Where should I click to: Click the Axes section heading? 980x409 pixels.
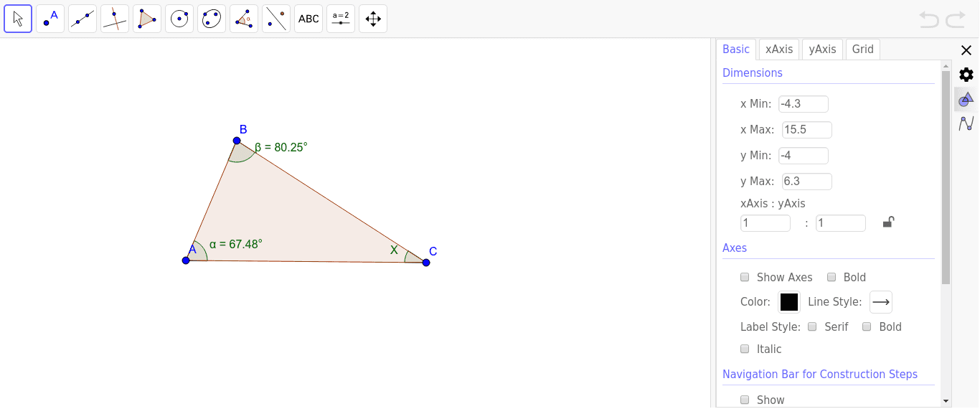point(735,248)
